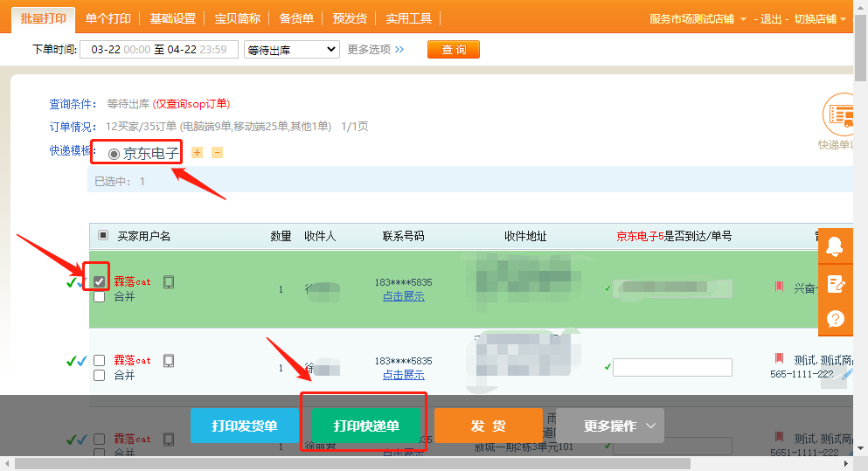
Task: Tick the 合并 checkbox in first order
Action: tap(100, 296)
